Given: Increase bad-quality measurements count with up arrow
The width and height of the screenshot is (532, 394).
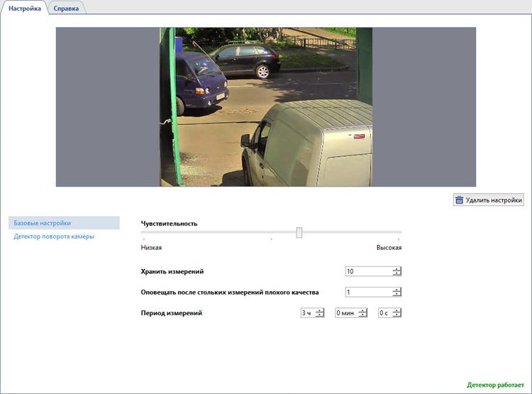Looking at the screenshot, I should pos(397,290).
